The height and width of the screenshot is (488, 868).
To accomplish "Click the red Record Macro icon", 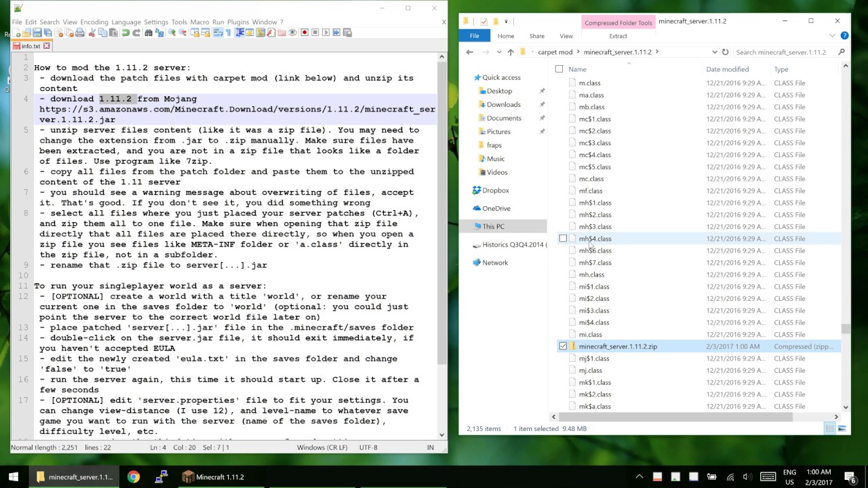I will (x=304, y=33).
